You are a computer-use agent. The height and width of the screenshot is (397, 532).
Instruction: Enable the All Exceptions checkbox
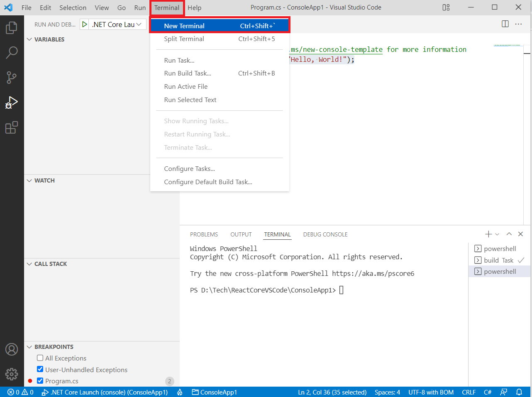click(x=40, y=358)
